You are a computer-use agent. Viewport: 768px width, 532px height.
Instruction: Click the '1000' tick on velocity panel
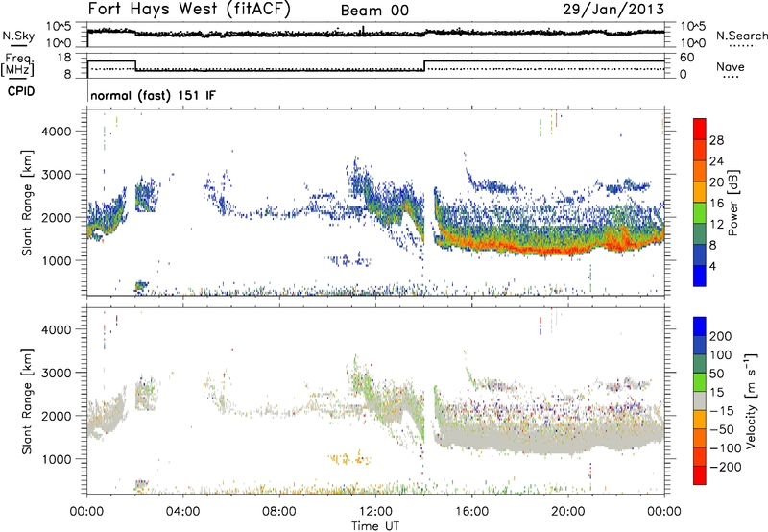56,459
